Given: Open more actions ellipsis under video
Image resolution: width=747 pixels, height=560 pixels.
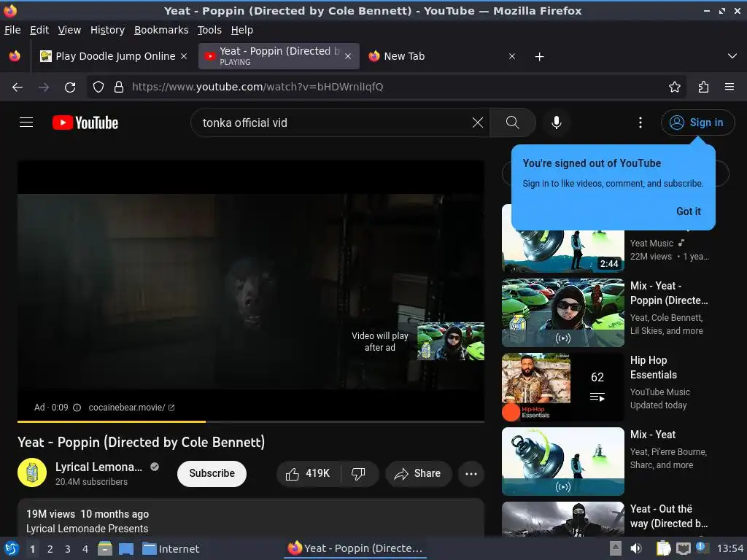Looking at the screenshot, I should coord(471,473).
